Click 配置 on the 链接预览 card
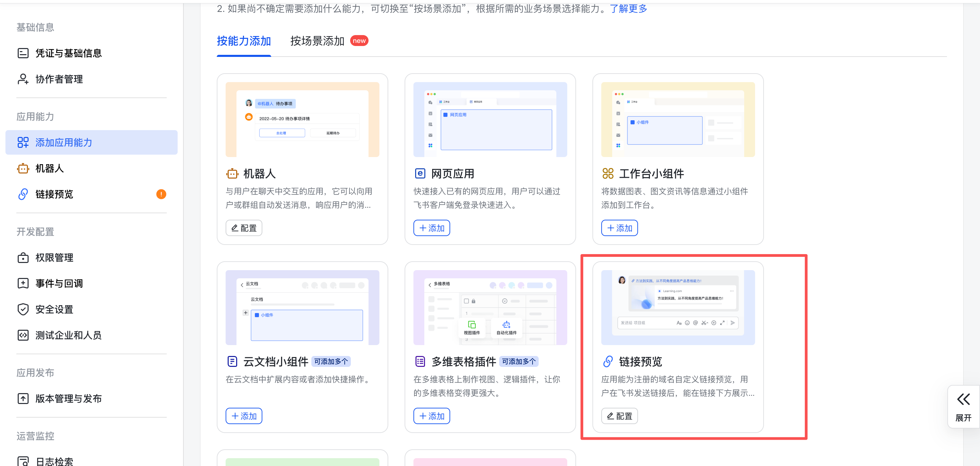 pyautogui.click(x=619, y=416)
